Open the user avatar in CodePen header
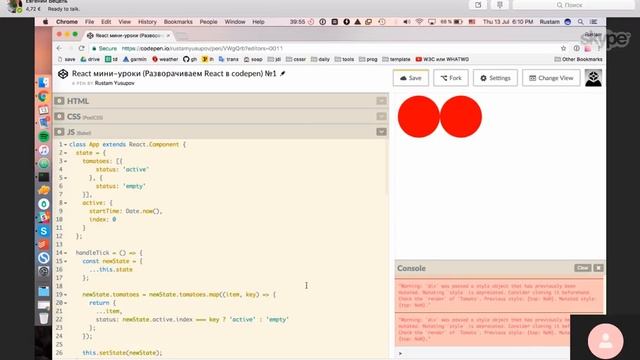Screen dimensions: 640x360 click(x=593, y=78)
